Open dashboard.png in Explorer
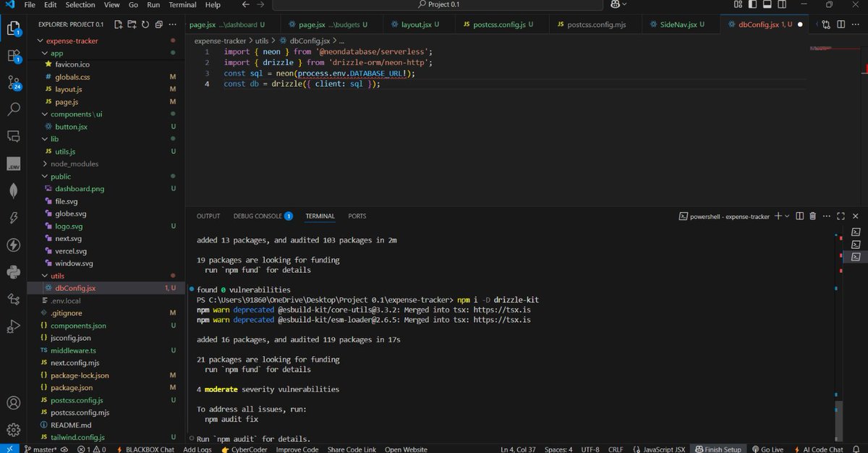 106,189
